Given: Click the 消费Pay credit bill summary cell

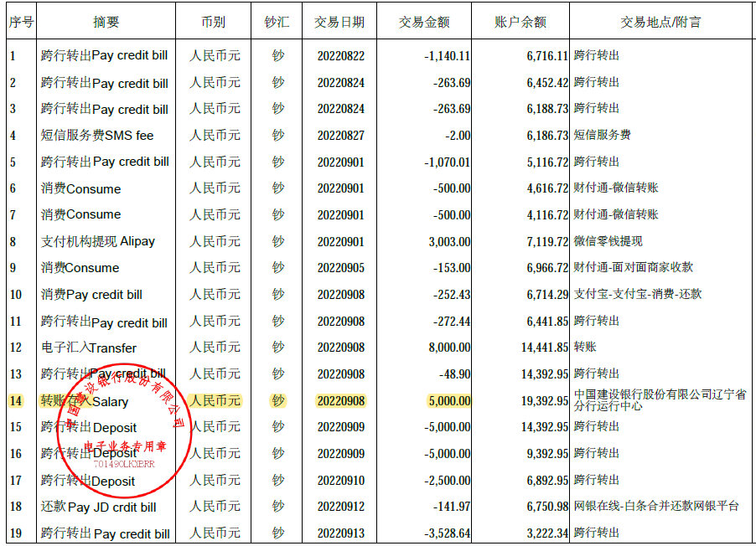Looking at the screenshot, I should click(91, 295).
